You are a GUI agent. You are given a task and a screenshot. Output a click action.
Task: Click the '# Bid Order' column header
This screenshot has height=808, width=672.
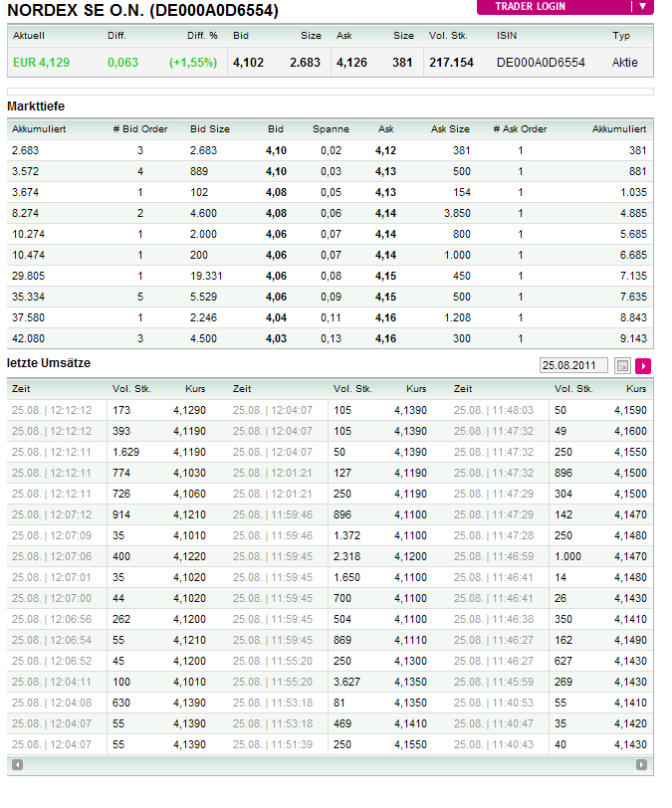pyautogui.click(x=140, y=128)
